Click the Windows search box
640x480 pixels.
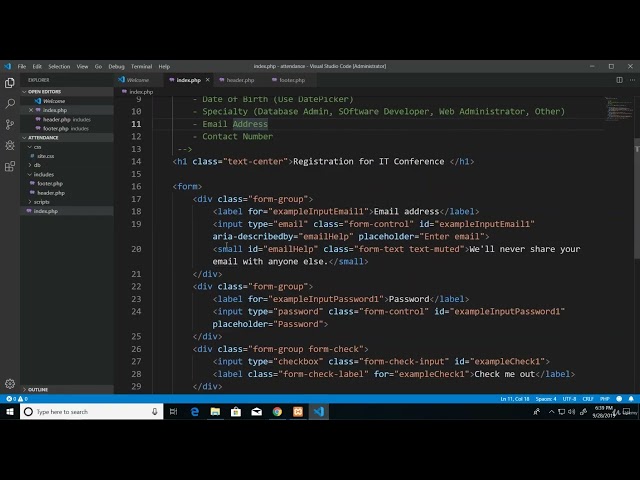click(x=91, y=412)
